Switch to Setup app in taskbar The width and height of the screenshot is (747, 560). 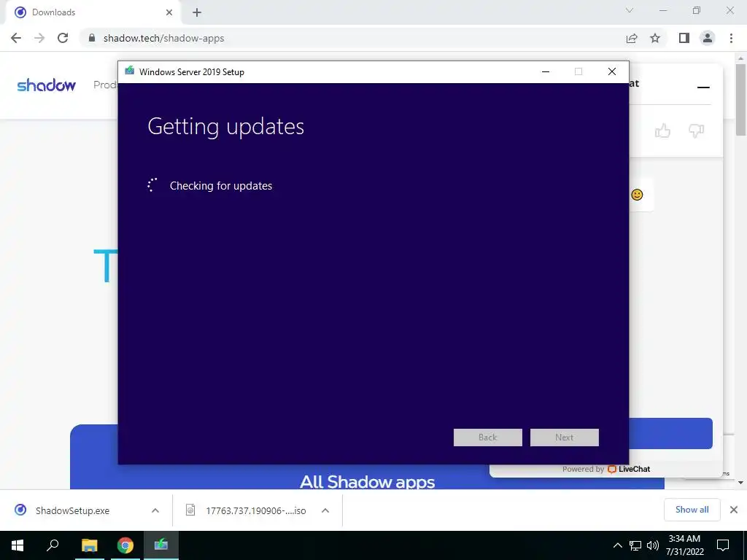point(161,545)
